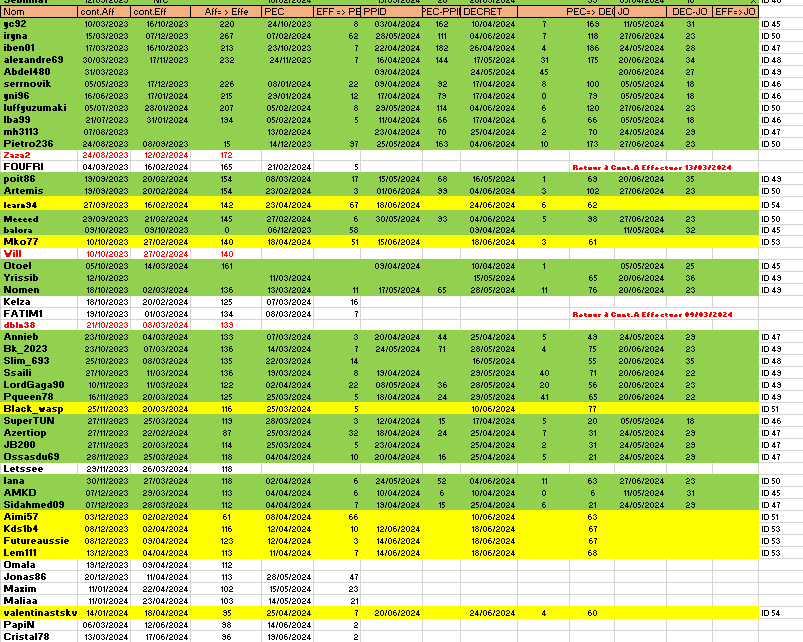Select the "Kelza" name cell
803x642 pixels.
(39, 302)
